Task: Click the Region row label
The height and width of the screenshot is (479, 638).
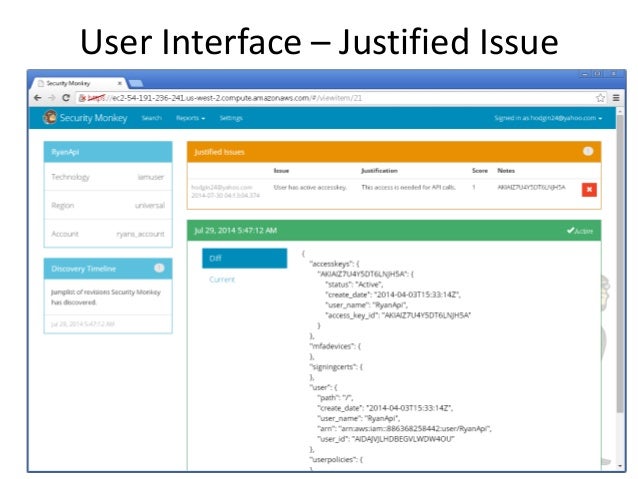Action: (63, 206)
